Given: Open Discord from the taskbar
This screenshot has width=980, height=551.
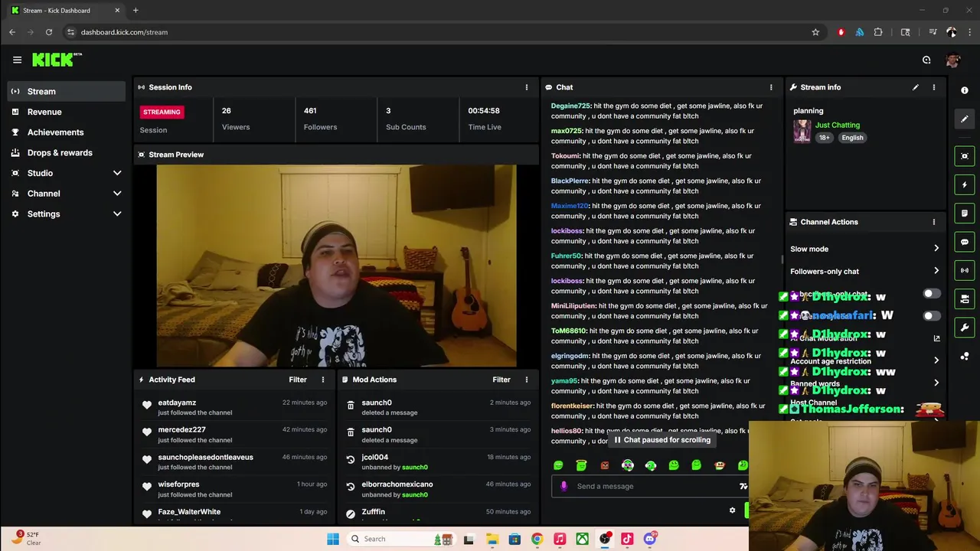Looking at the screenshot, I should 650,539.
